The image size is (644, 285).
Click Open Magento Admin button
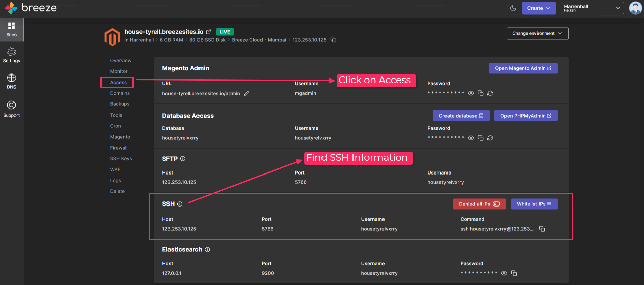point(523,68)
